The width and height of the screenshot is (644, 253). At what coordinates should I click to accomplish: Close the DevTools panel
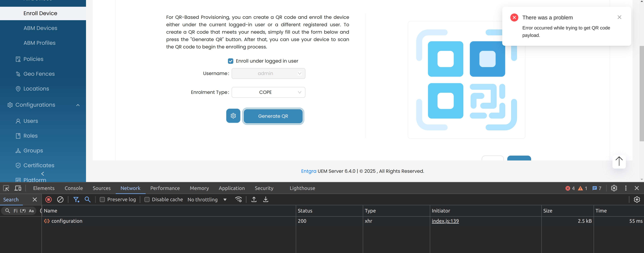[x=637, y=188]
